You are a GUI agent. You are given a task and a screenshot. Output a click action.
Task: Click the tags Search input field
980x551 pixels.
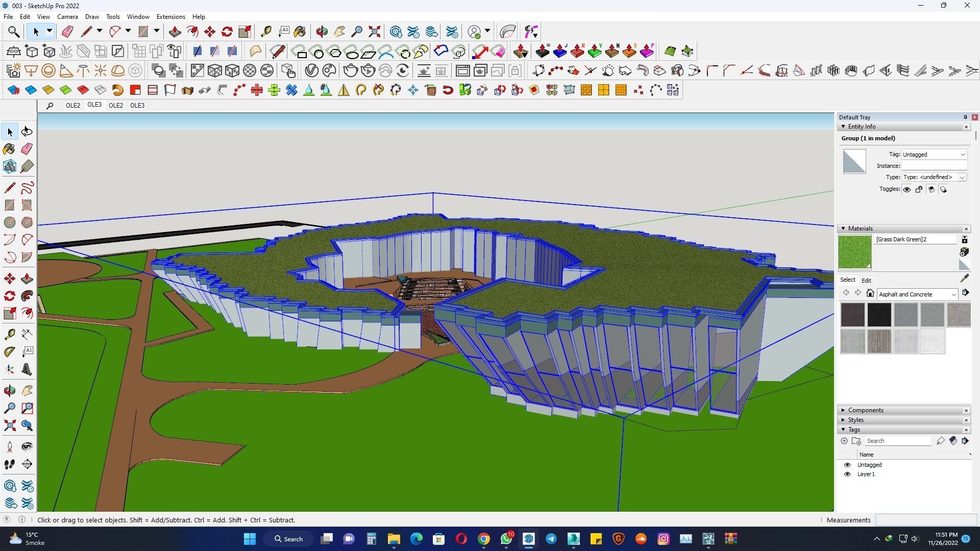pos(897,441)
